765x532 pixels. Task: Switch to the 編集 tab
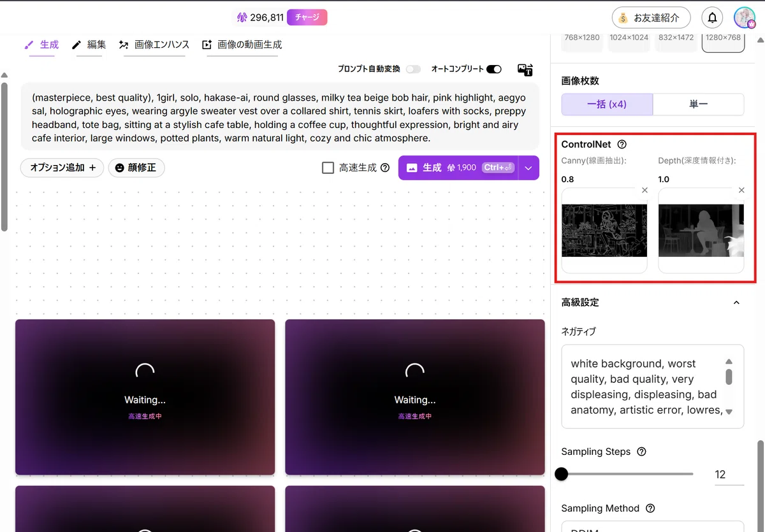(89, 45)
